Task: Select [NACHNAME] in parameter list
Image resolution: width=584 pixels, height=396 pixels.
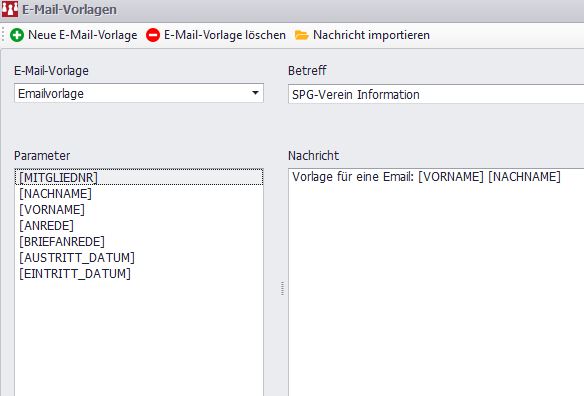Action: coord(55,193)
